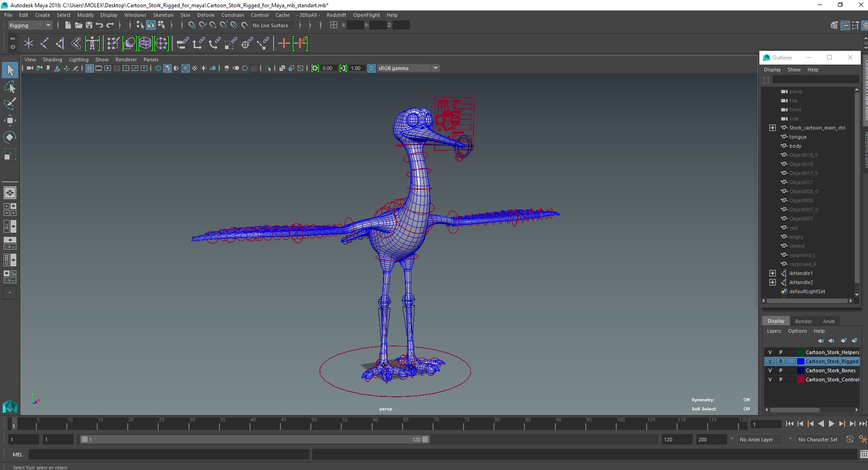Viewport: 868px width, 470px height.
Task: Click the Create Joint tool shelf icon
Action: coord(45,43)
